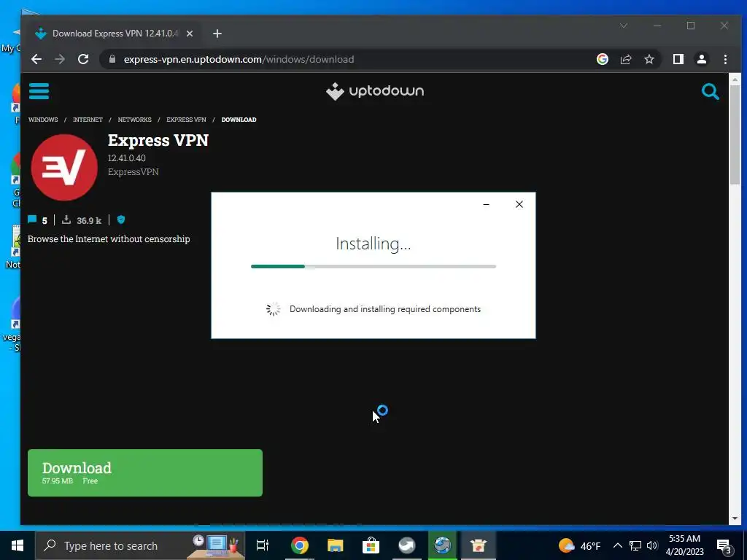747x560 pixels.
Task: Click the WINDOWS breadcrumb link
Action: click(x=43, y=120)
